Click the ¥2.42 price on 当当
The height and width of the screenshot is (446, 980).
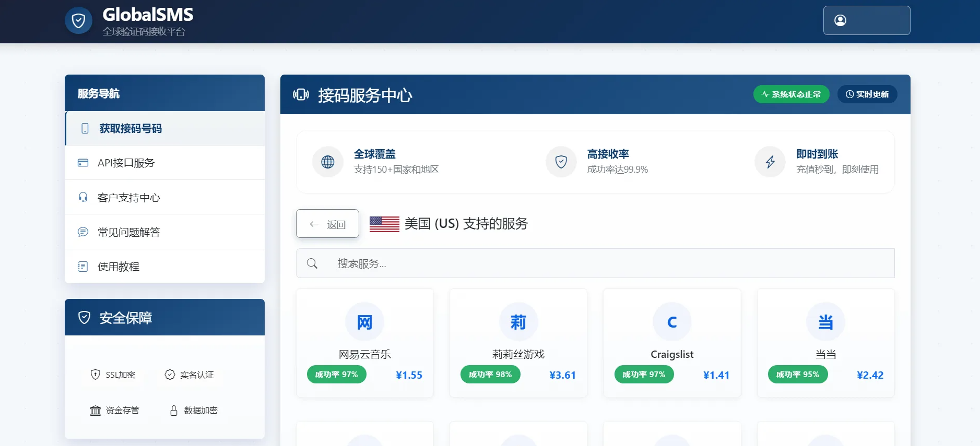(870, 375)
